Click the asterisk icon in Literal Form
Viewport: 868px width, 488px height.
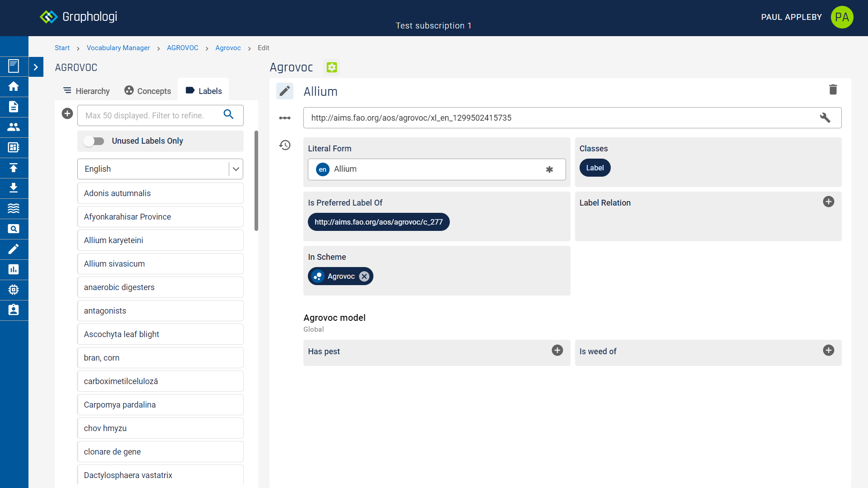click(x=549, y=169)
